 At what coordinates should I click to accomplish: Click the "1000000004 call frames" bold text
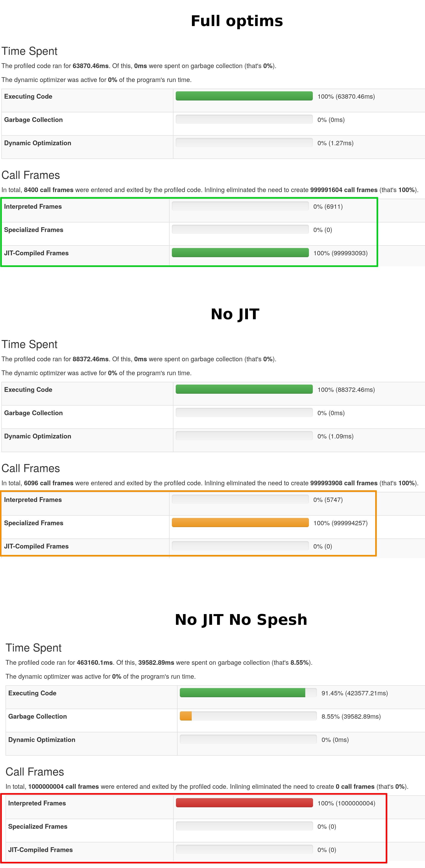[x=63, y=786]
